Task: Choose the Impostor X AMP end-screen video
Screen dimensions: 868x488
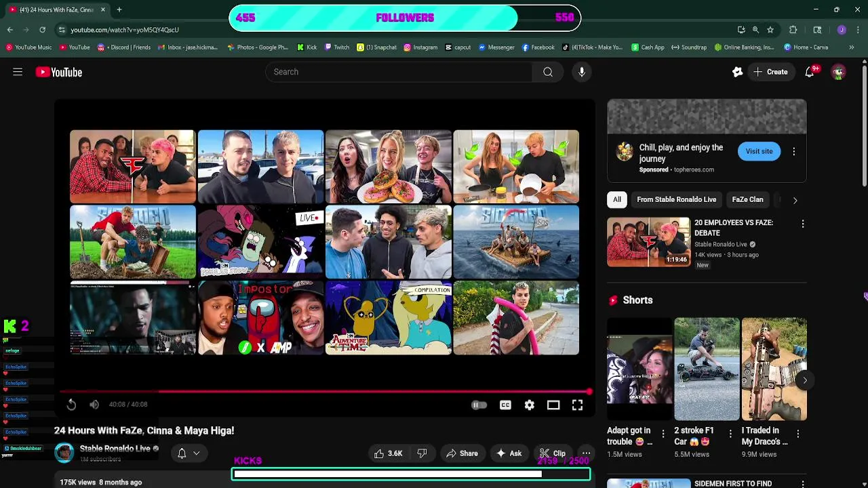Action: pos(261,318)
